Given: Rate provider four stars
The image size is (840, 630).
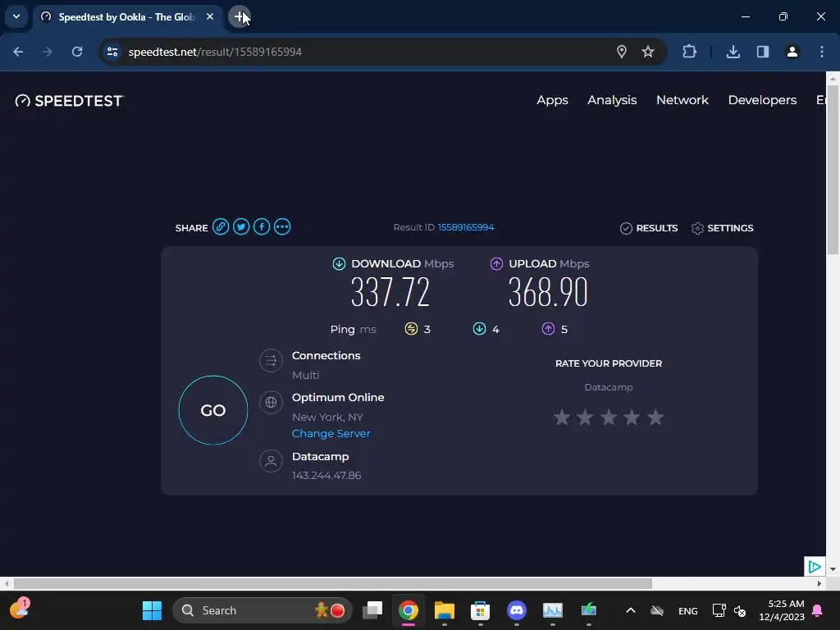Looking at the screenshot, I should tap(632, 417).
